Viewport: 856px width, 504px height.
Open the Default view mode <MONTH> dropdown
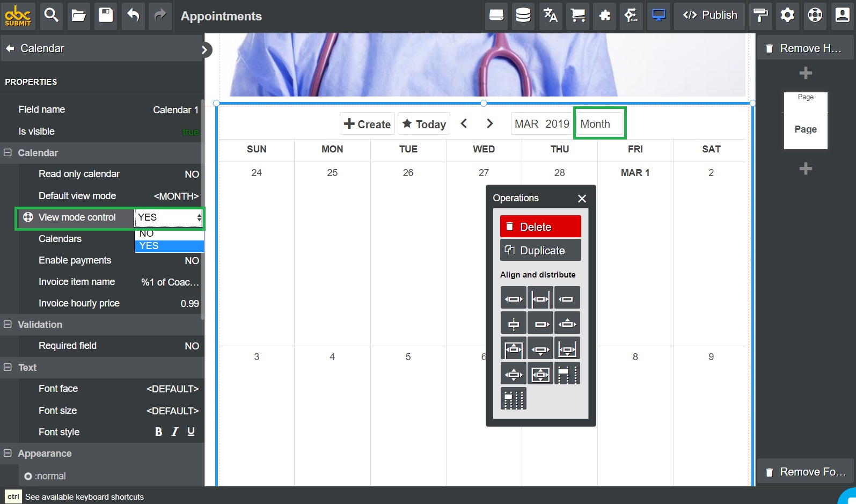pos(176,196)
